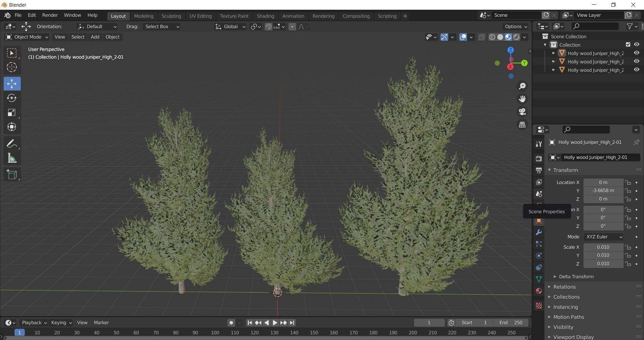Expand the Delta Transform panel
This screenshot has height=340, width=644.
click(576, 277)
